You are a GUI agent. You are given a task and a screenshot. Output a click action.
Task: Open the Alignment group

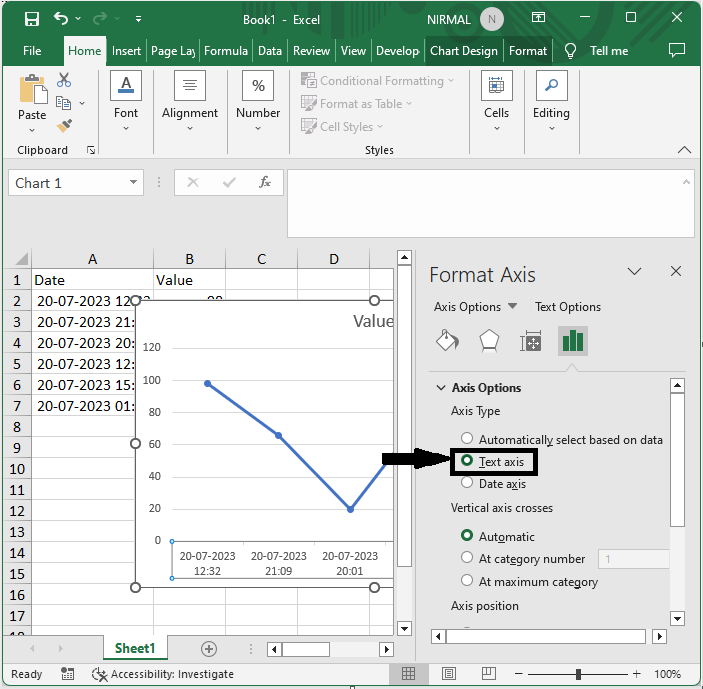coord(190,101)
